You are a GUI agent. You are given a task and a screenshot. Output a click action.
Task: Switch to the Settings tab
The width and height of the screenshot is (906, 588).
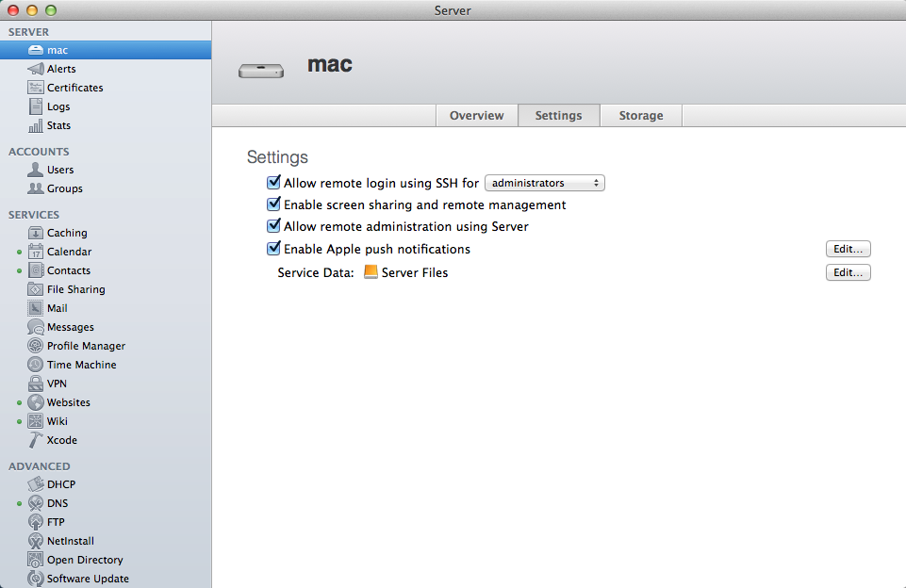point(559,116)
